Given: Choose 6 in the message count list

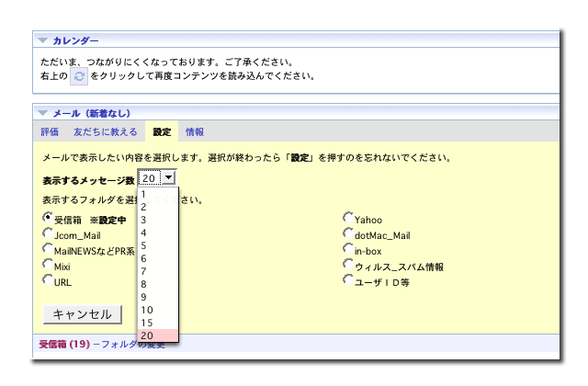Looking at the screenshot, I should pos(158,258).
